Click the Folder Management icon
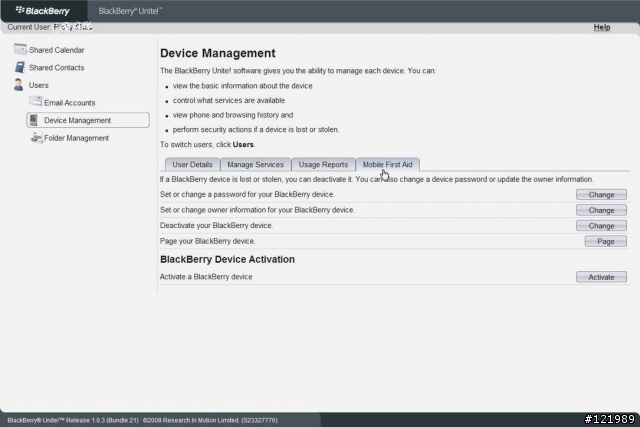The height and width of the screenshot is (427, 640). point(36,138)
